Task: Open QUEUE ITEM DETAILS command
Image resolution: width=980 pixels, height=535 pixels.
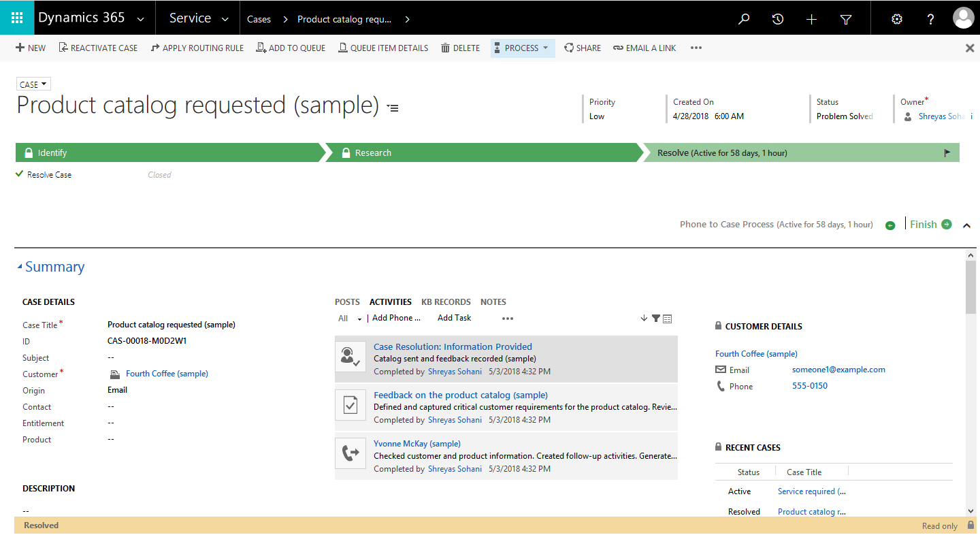Action: [x=383, y=48]
